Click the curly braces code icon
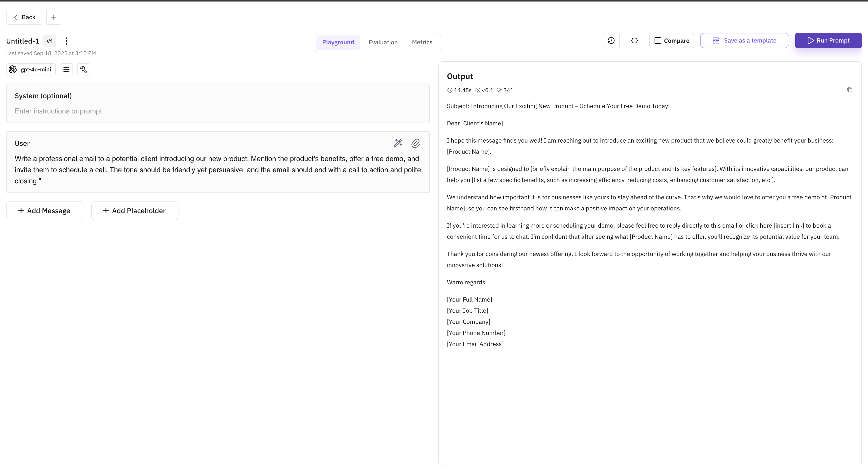 tap(634, 41)
